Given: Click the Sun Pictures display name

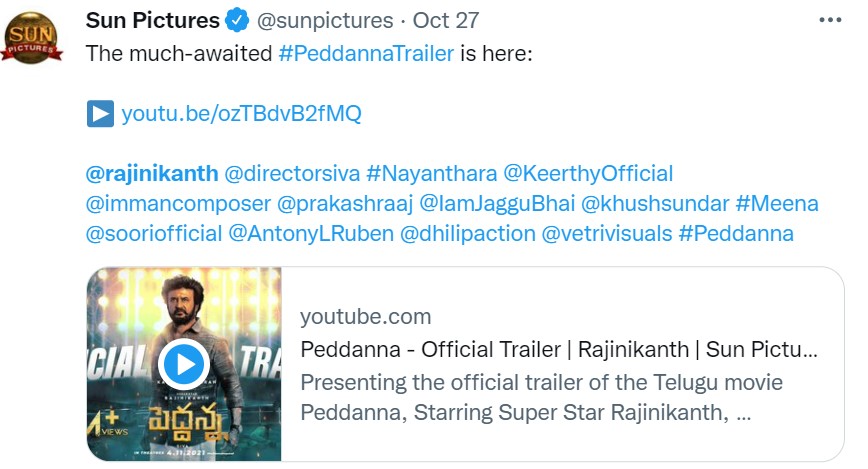Looking at the screenshot, I should pyautogui.click(x=153, y=20).
